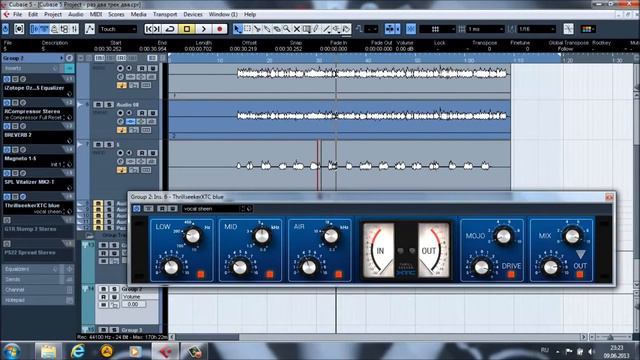Select the Glue tool
Image resolution: width=640 pixels, height=360 pixels.
pyautogui.click(x=267, y=29)
